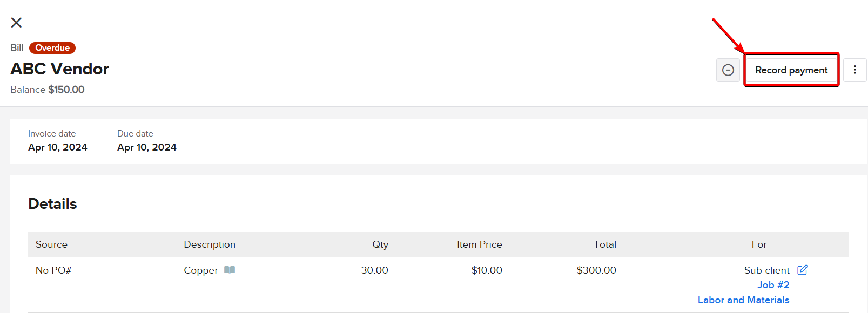Click the Total column header
Viewport: 868px width, 313px height.
(x=604, y=244)
